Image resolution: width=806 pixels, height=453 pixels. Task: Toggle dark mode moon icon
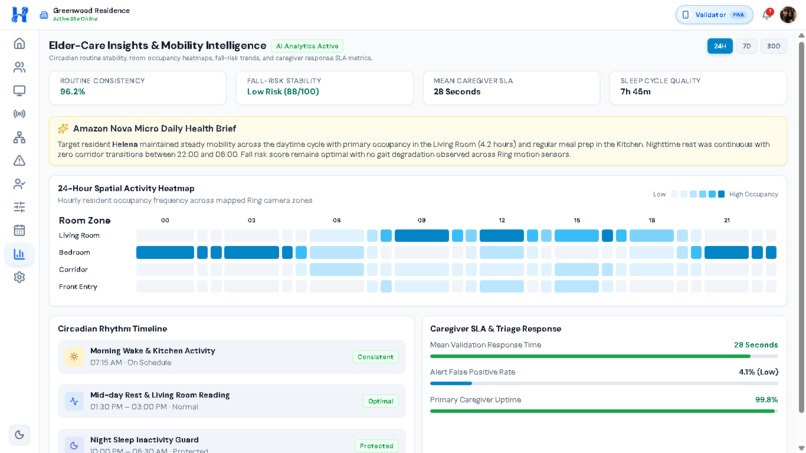coord(19,435)
